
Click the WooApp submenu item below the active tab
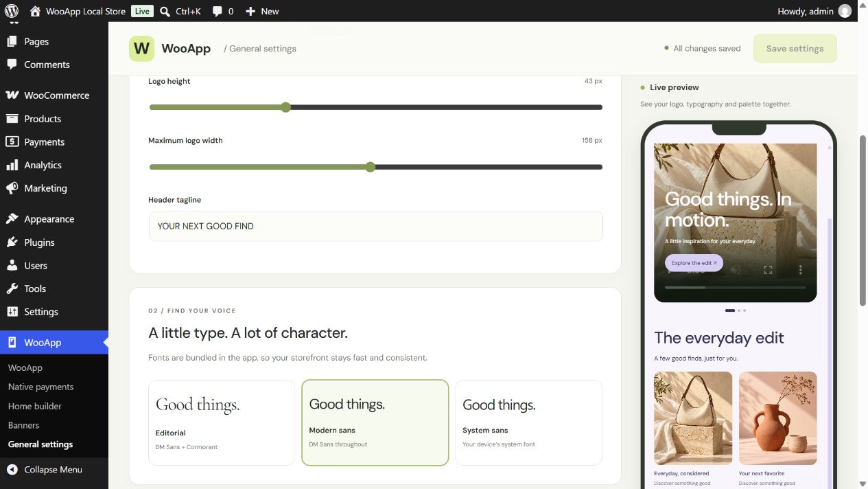[25, 367]
